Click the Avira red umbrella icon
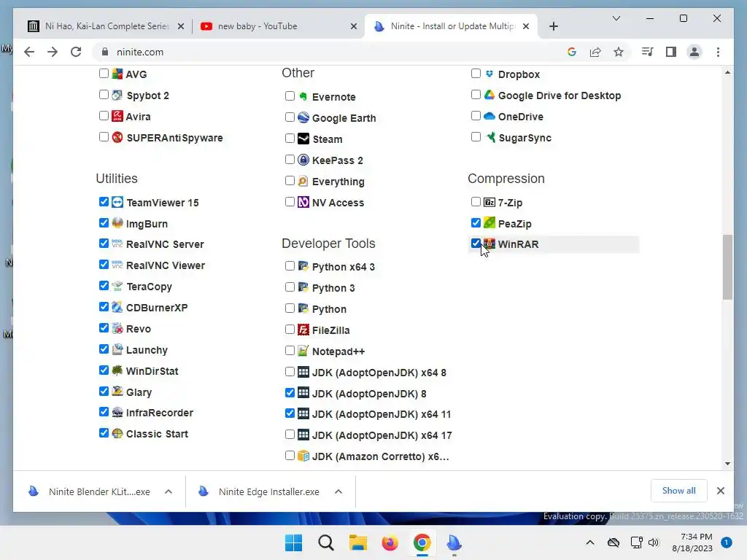This screenshot has width=747, height=560. click(x=117, y=116)
